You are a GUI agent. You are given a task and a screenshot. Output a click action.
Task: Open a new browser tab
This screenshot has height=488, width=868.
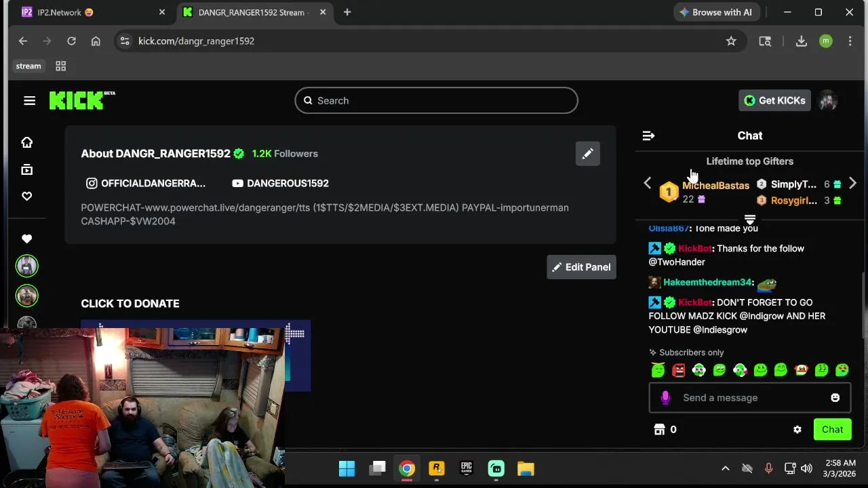point(347,12)
